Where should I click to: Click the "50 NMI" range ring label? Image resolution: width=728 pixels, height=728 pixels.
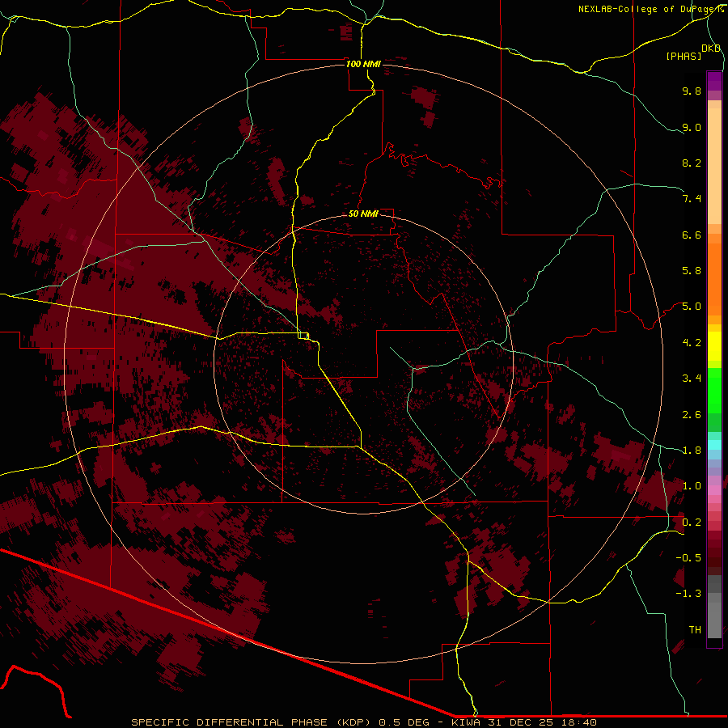(363, 214)
